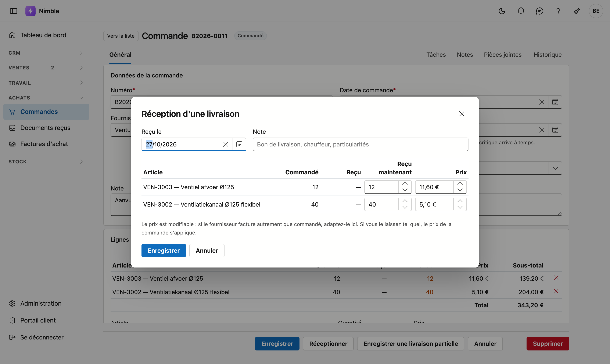Open calendar picker for Reçu le
Screen dimensions: 610x364
click(239, 144)
